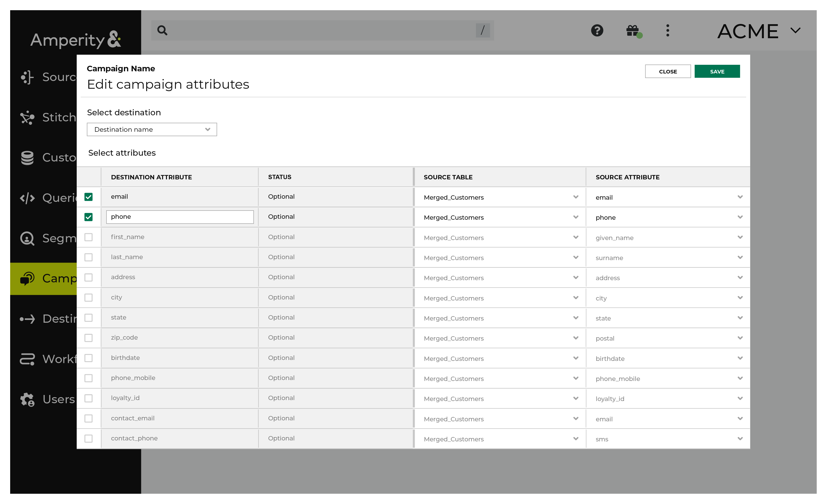
Task: Click the birthdate destination attribute cell
Action: pos(180,358)
